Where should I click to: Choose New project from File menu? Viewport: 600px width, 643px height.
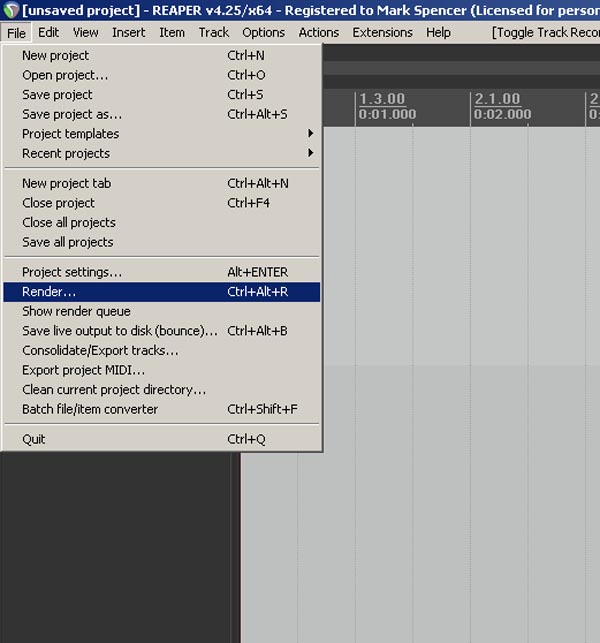[x=162, y=55]
